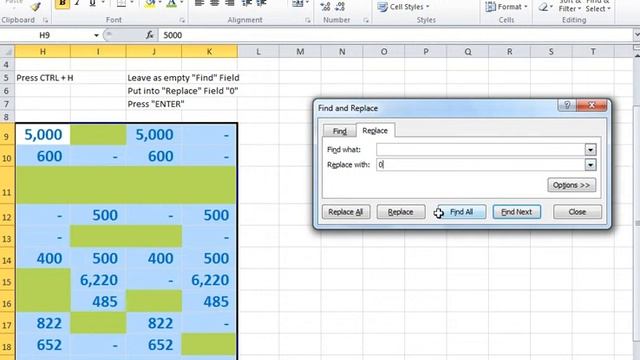Open the Find what history dropdown

point(590,150)
